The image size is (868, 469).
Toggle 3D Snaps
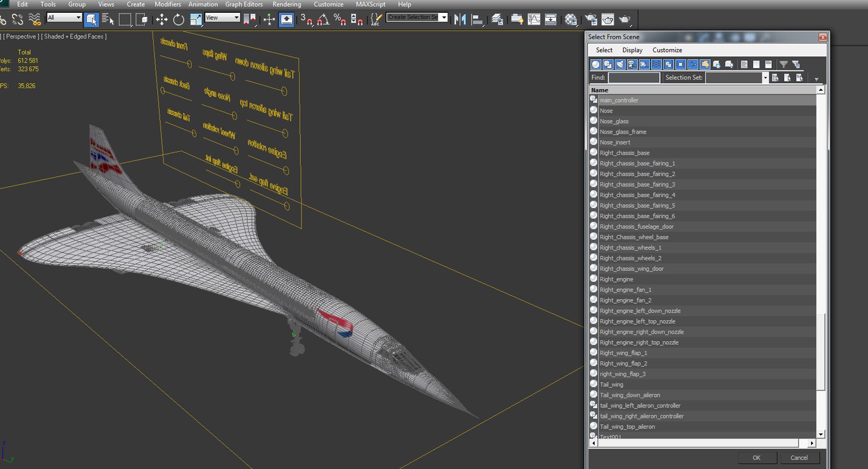tap(306, 19)
